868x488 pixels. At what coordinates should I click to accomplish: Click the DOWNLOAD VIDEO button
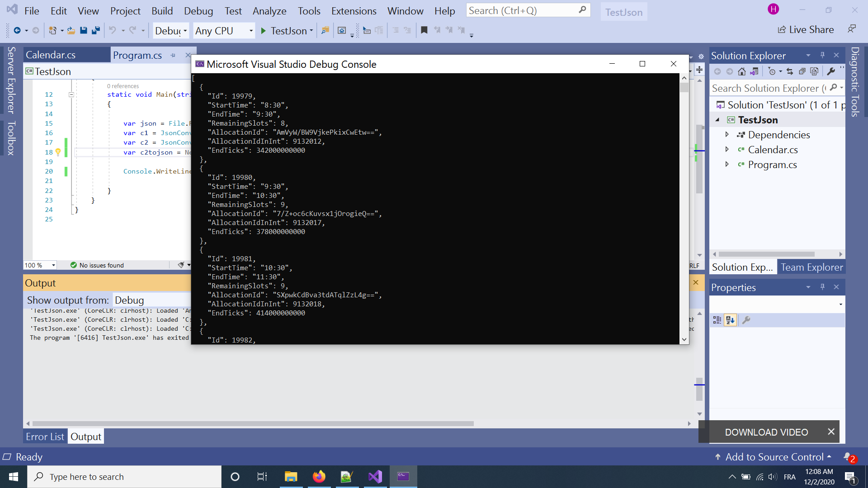tap(766, 432)
